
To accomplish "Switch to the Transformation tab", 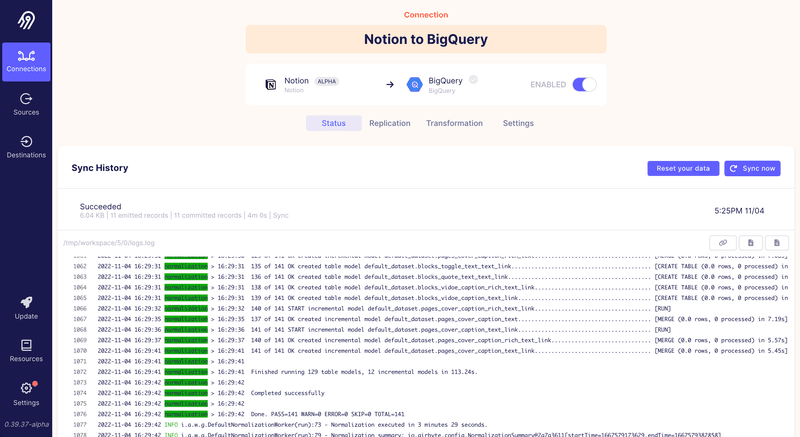I will coord(454,123).
